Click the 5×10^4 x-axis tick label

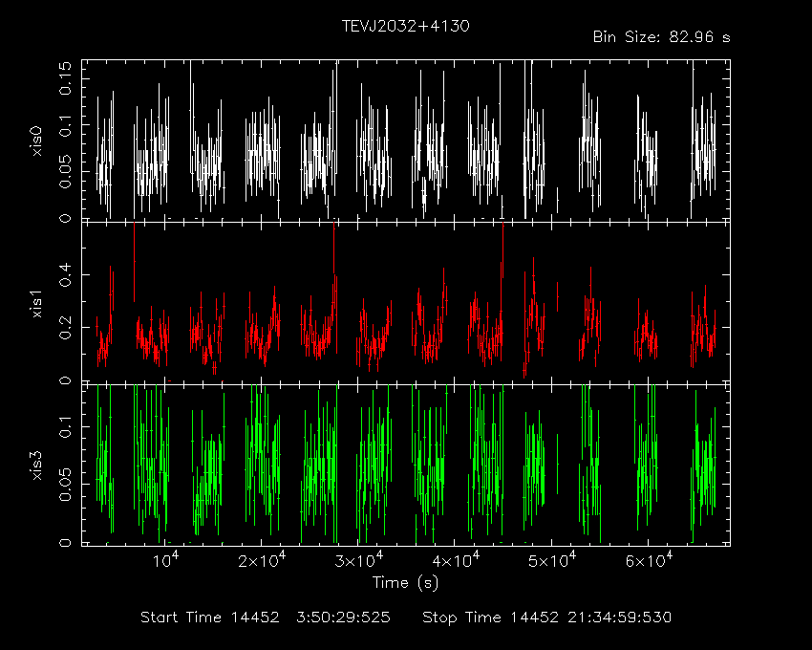(x=552, y=560)
